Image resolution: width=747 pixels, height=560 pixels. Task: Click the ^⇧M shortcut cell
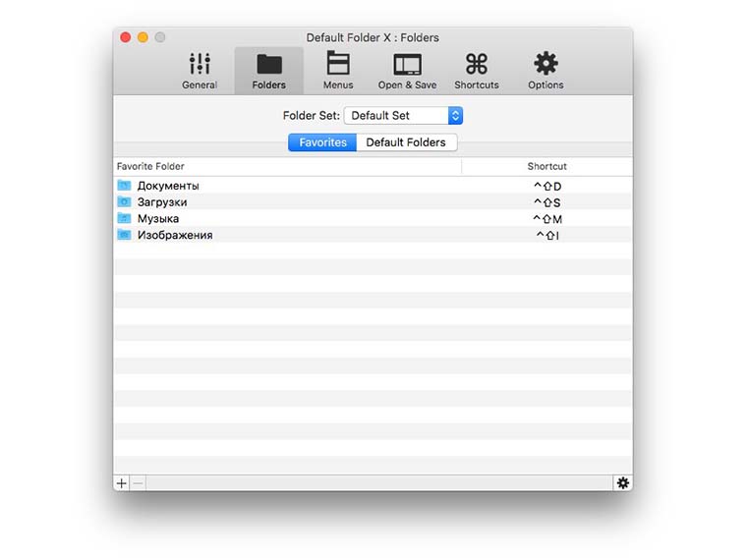tap(547, 219)
